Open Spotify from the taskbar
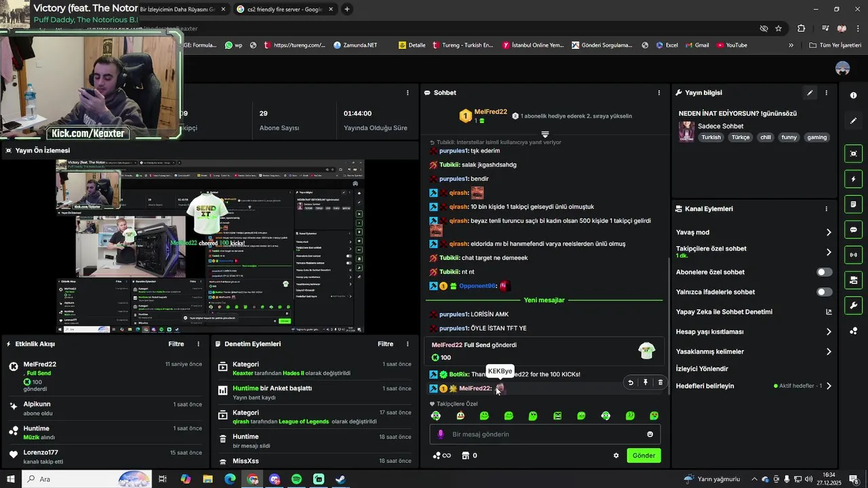Screen dimensions: 868x488 click(296, 479)
